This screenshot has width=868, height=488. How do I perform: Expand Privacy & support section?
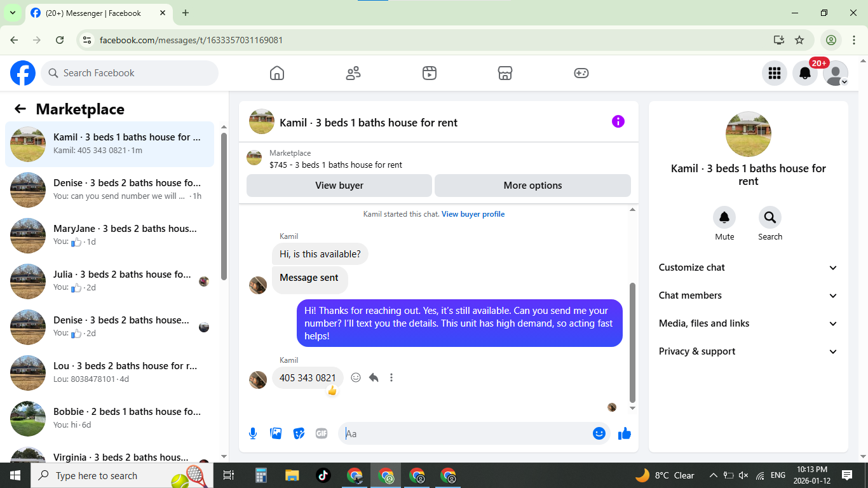[x=749, y=351]
